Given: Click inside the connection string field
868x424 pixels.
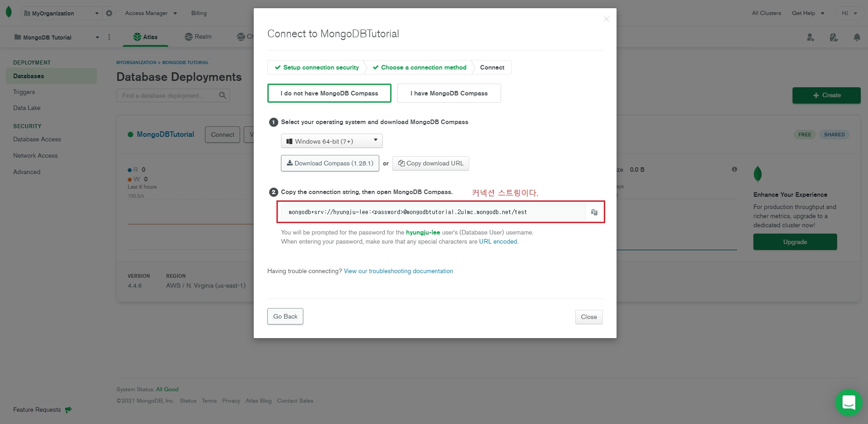Looking at the screenshot, I should (x=432, y=212).
